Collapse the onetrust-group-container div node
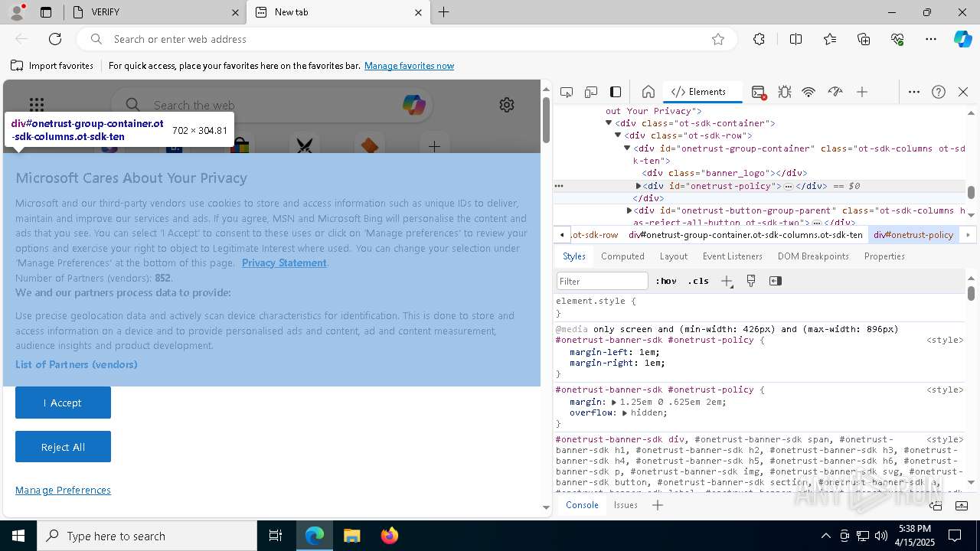The image size is (980, 551). (x=627, y=148)
